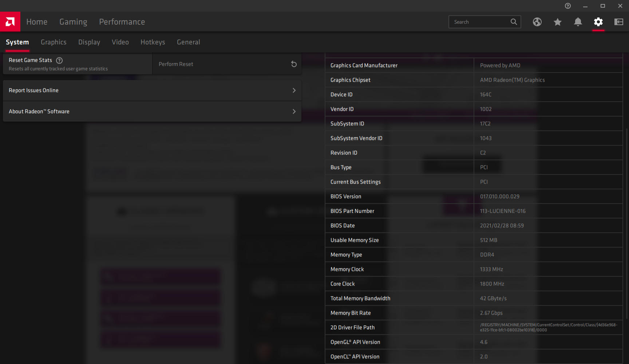The image size is (629, 364).
Task: Open the Performance menu
Action: tap(122, 22)
